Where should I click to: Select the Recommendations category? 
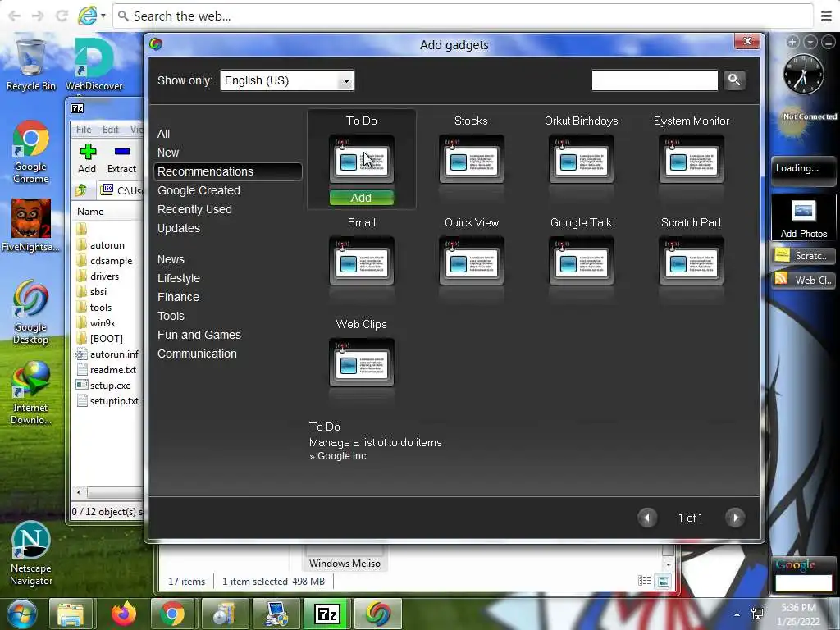coord(228,171)
